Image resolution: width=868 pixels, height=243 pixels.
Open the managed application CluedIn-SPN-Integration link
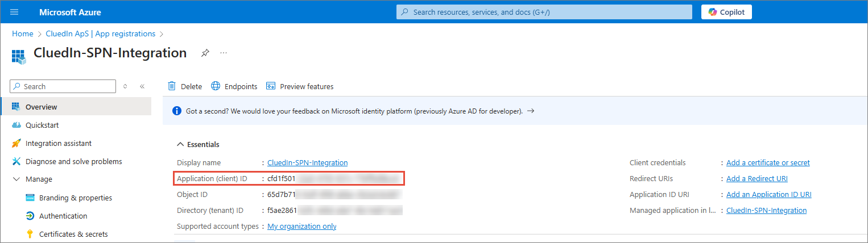(766, 210)
